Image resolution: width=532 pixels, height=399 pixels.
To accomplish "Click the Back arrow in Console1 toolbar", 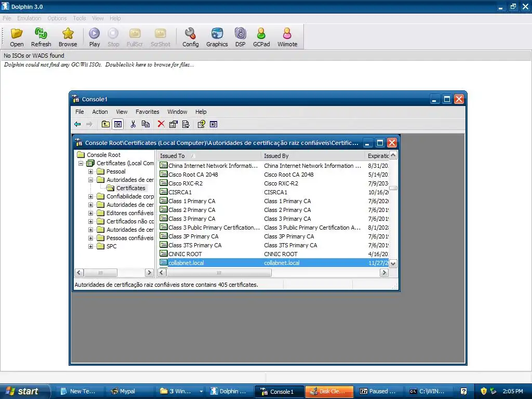I will 77,124.
